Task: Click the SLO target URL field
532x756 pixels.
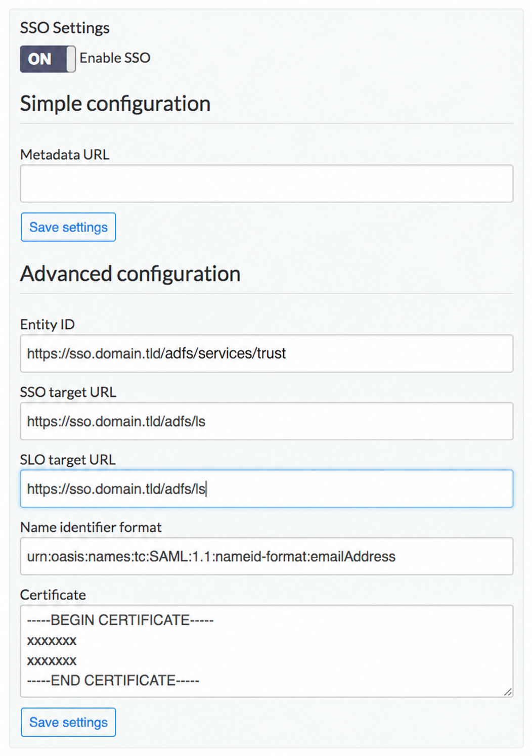Action: tap(267, 489)
